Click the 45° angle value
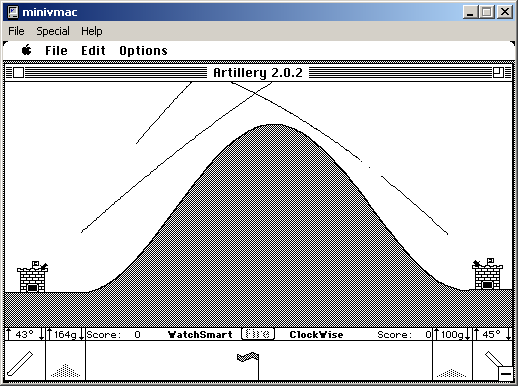Viewport: 518px width, 386px height. (491, 334)
